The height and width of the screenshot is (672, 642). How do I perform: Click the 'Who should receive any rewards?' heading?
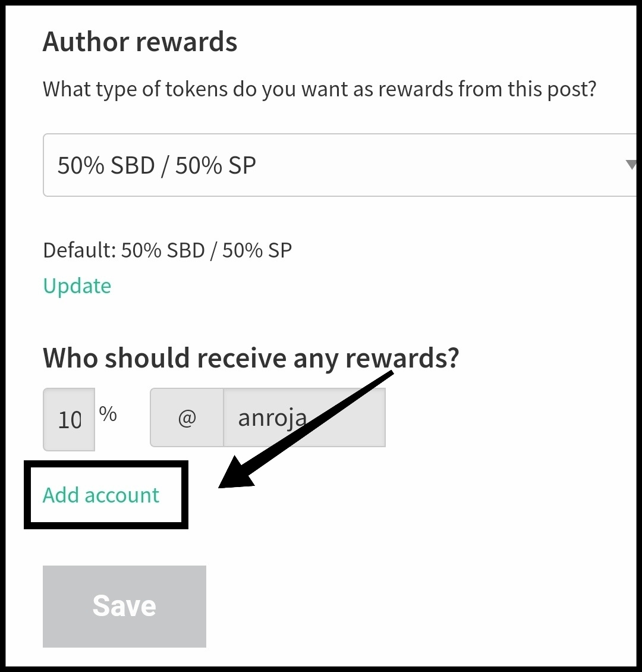coord(251,358)
